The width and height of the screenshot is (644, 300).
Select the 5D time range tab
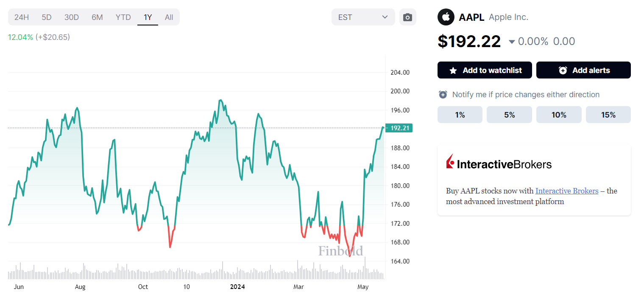pyautogui.click(x=47, y=17)
